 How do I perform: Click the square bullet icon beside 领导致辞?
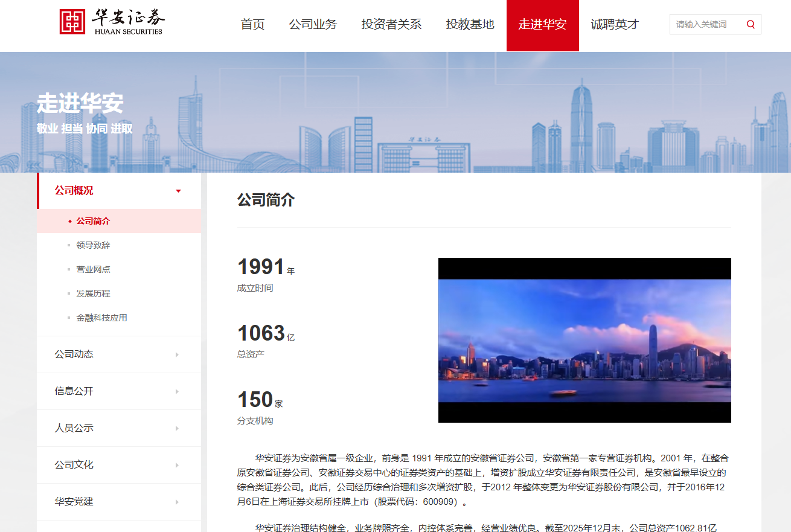[x=68, y=245]
